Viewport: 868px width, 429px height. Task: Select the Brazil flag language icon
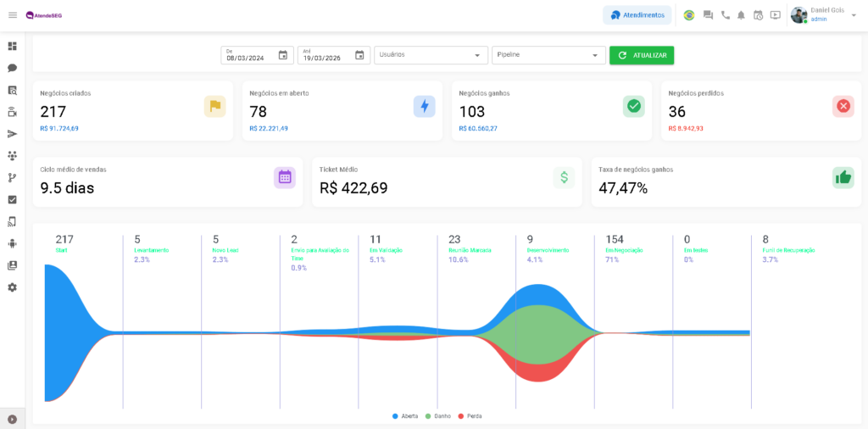[x=689, y=15]
